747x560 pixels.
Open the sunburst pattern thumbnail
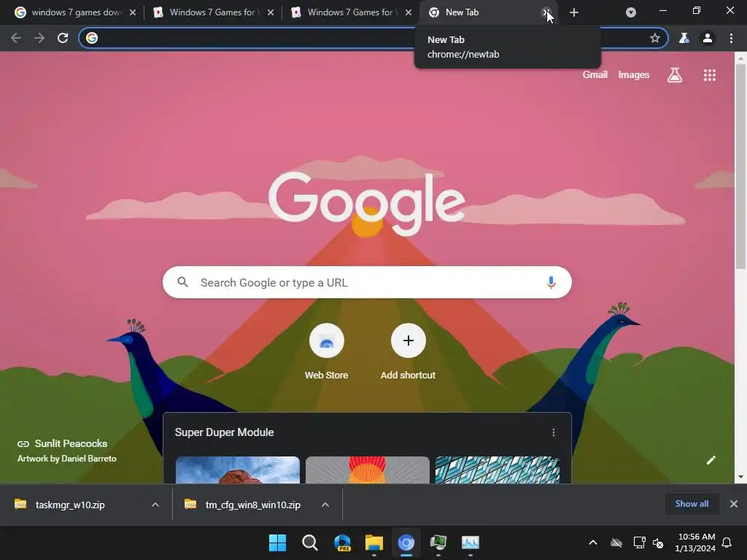[368, 470]
